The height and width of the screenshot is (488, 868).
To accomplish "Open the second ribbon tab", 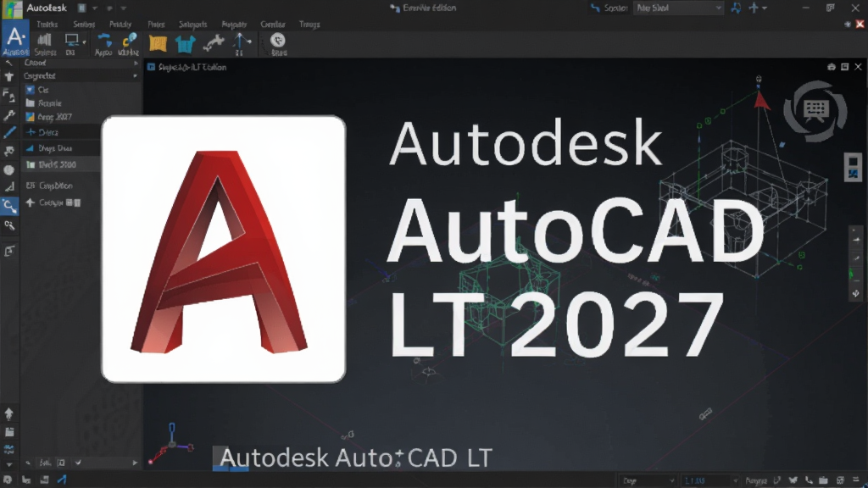I will [84, 25].
